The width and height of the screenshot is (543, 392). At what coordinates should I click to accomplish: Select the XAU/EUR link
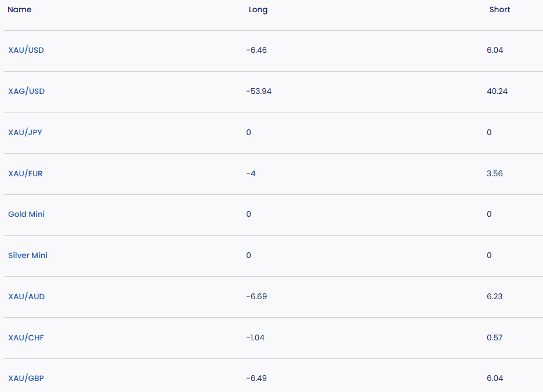[x=25, y=174]
